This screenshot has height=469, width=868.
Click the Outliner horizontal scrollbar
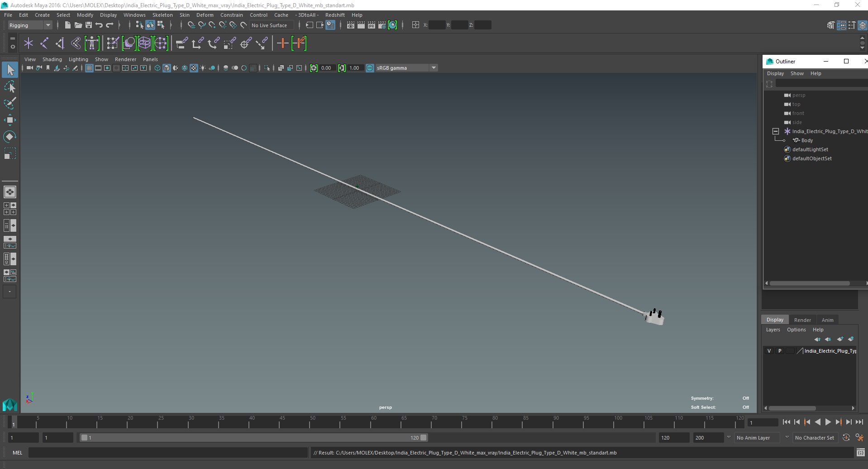[810, 283]
